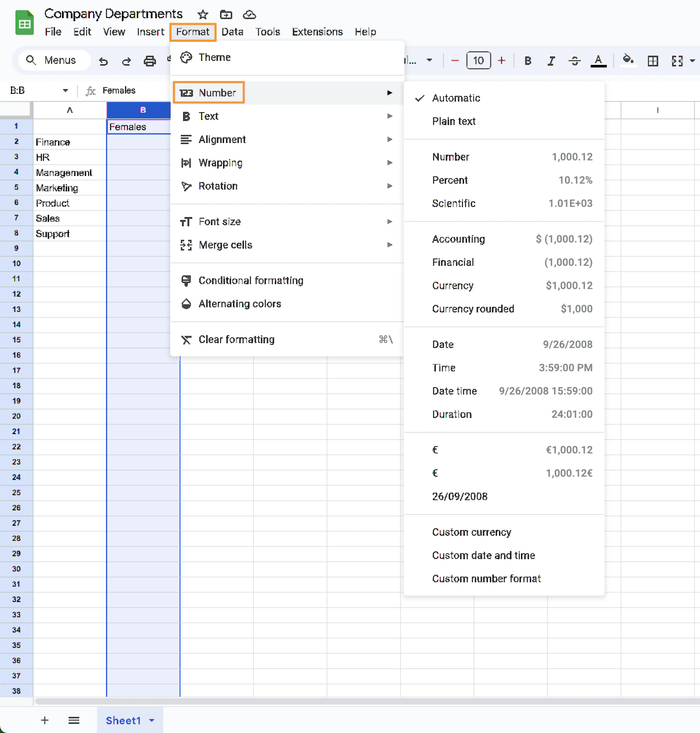The width and height of the screenshot is (700, 733).
Task: Toggle Strikethrough formatting
Action: [x=575, y=61]
